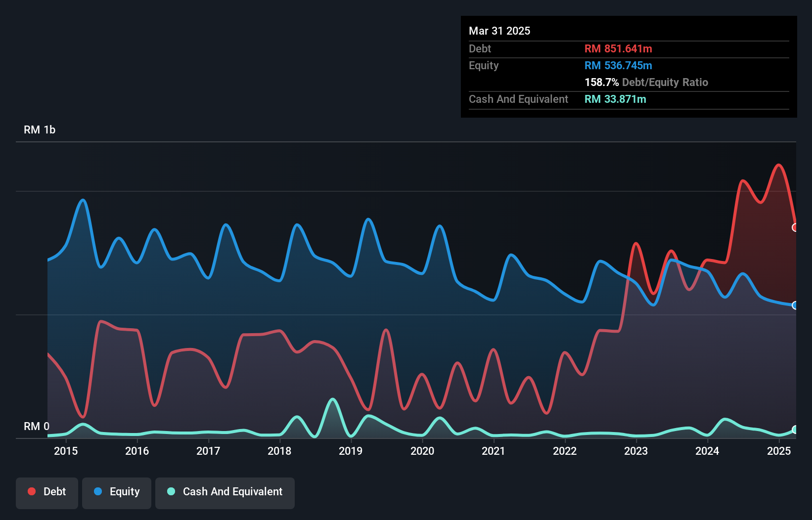
Task: Click the Mar 31 2025 tooltip date
Action: 499,31
